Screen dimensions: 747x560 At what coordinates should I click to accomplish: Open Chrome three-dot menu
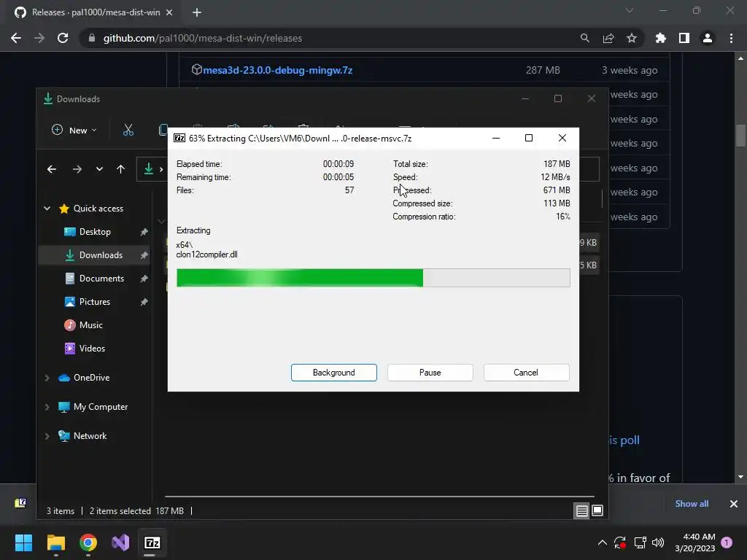(x=731, y=38)
